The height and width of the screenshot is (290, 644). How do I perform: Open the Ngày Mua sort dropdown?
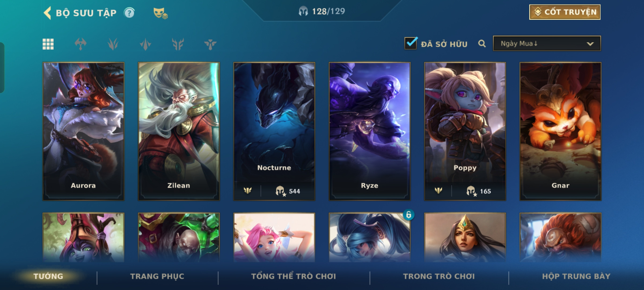547,44
